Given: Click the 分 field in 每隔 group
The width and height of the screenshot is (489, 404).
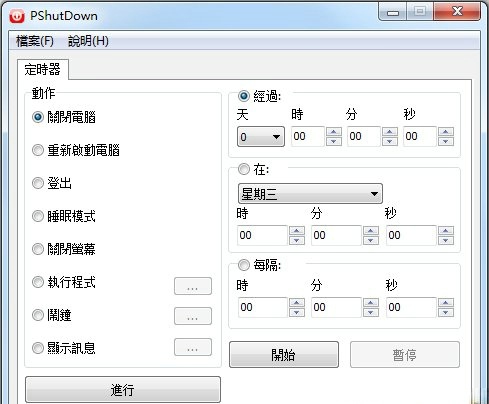Looking at the screenshot, I should pyautogui.click(x=336, y=307).
